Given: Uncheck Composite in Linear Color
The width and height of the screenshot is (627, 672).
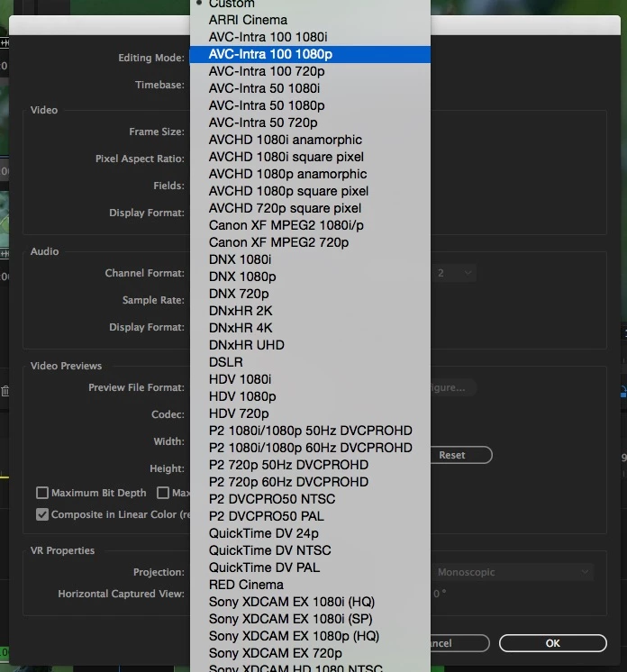Looking at the screenshot, I should [42, 514].
